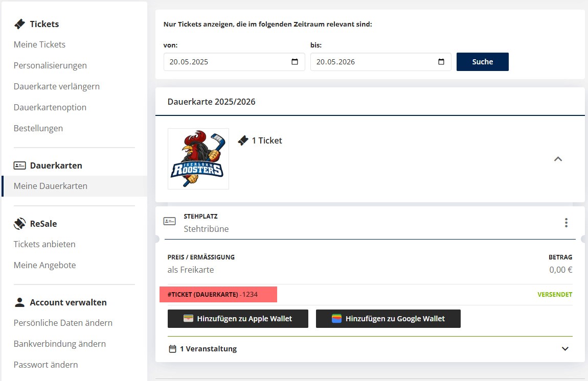Open the calendar picker for the bis date
The height and width of the screenshot is (381, 588).
441,62
